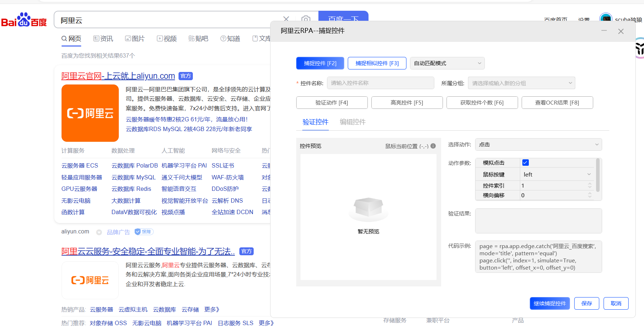
Task: Click the 捕捉相似控件 [F3] button
Action: (x=377, y=63)
